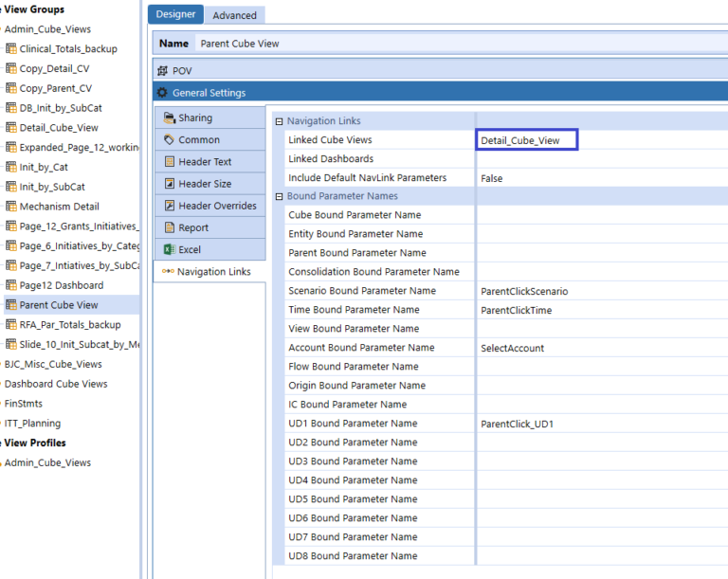Select the Navigation Links side tab
728x579 pixels.
pyautogui.click(x=213, y=272)
